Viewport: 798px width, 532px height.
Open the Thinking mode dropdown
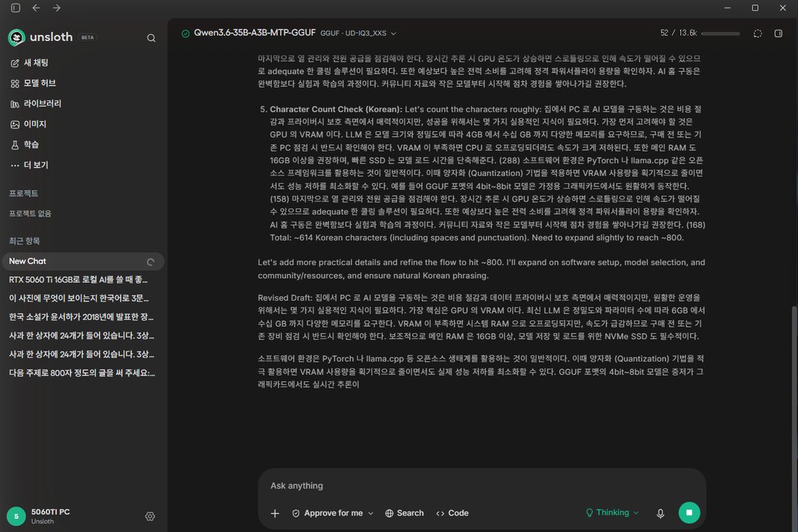click(x=612, y=512)
